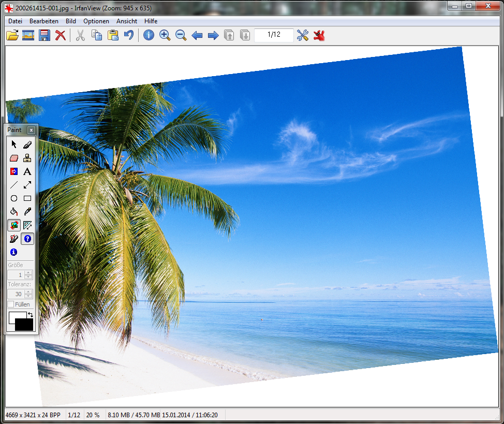Select the straighten image tool

pyautogui.click(x=14, y=239)
